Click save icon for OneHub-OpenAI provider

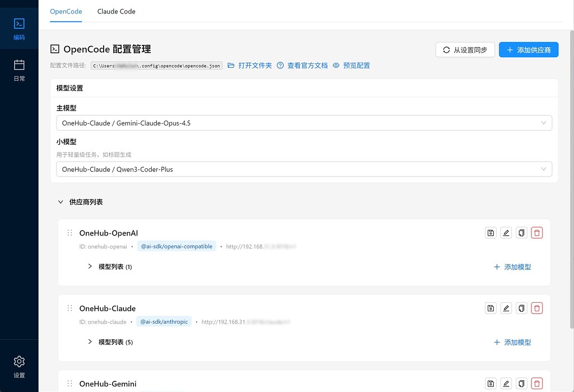(490, 233)
